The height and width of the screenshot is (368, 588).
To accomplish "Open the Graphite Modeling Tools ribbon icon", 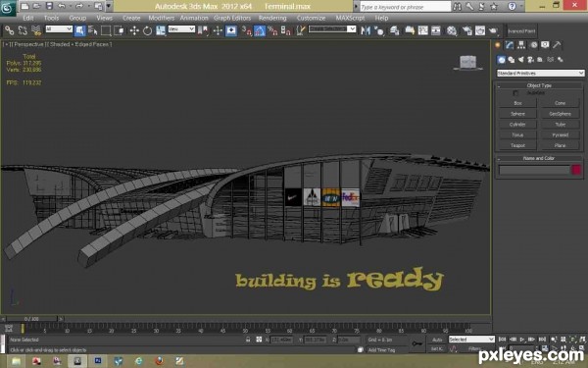I will [x=410, y=30].
